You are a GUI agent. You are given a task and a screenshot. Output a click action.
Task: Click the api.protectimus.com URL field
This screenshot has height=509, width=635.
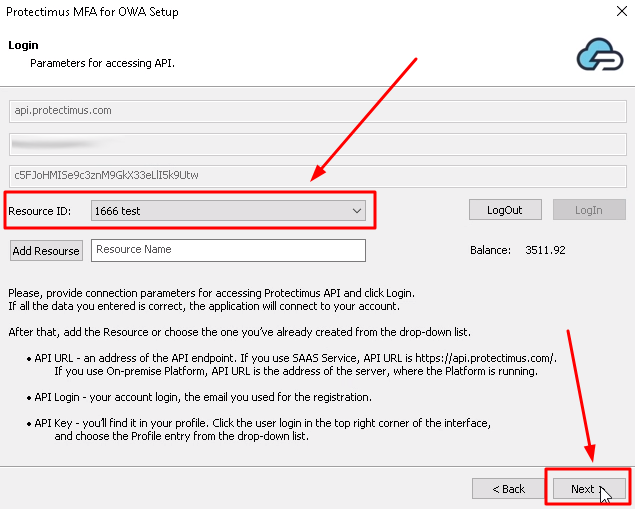pyautogui.click(x=318, y=111)
